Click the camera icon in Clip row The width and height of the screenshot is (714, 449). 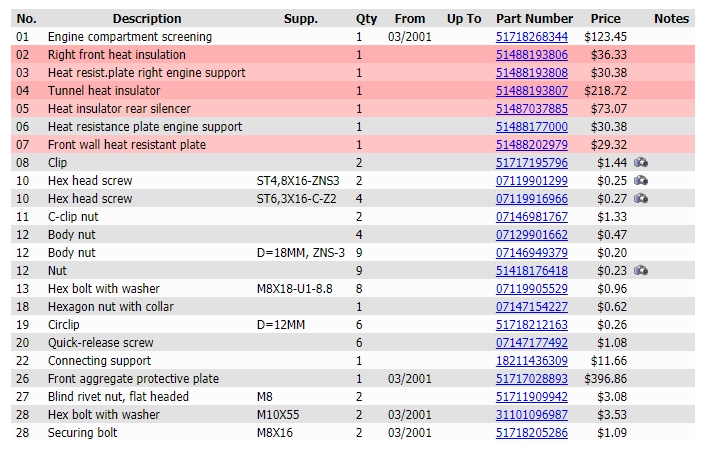pyautogui.click(x=641, y=163)
